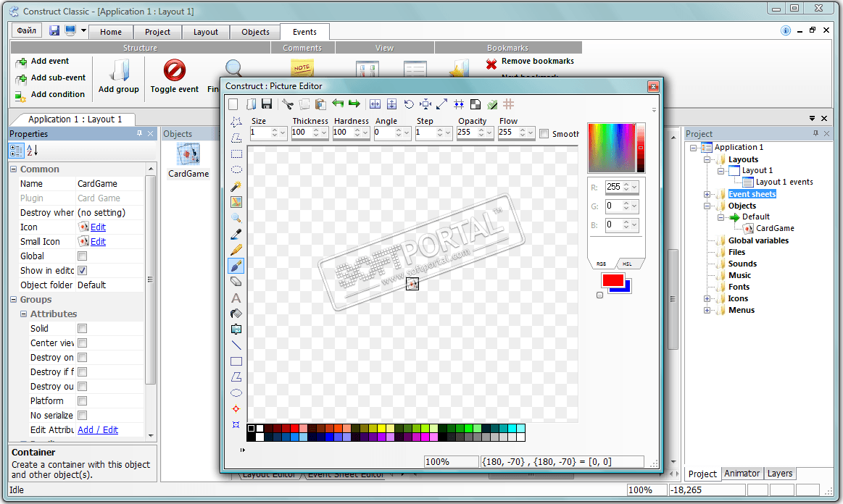
Task: Click the Crop icon in Picture Editor
Action: [425, 104]
